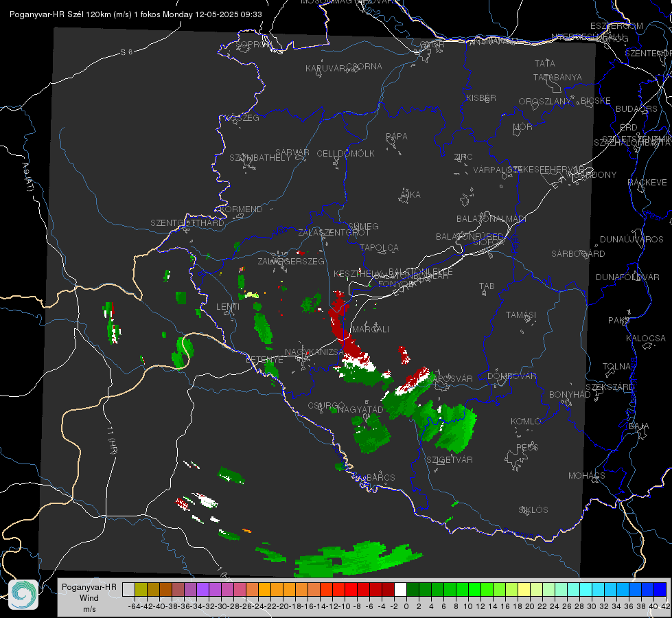Select the BONYHÁD town label
The height and width of the screenshot is (618, 672).
pos(570,395)
